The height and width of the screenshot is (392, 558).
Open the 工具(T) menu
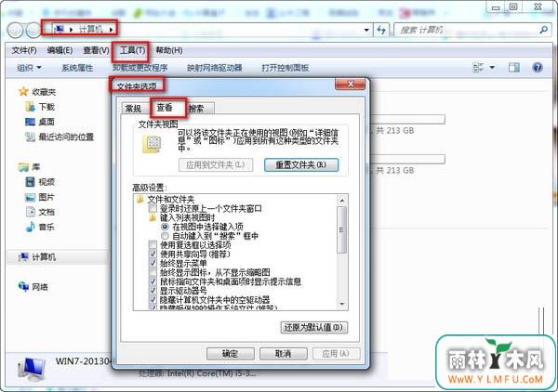[x=132, y=50]
